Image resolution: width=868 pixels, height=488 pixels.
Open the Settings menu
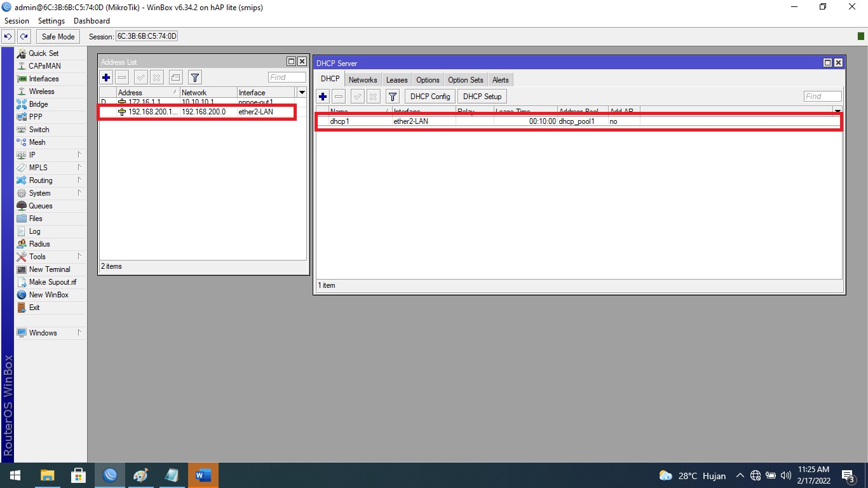coord(51,21)
